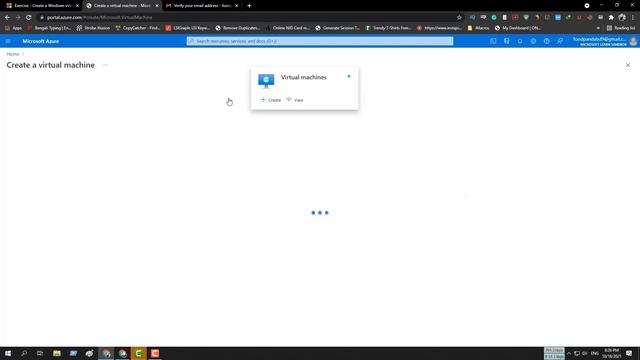
Task: Open Directories and subscriptions filter icon
Action: (507, 41)
